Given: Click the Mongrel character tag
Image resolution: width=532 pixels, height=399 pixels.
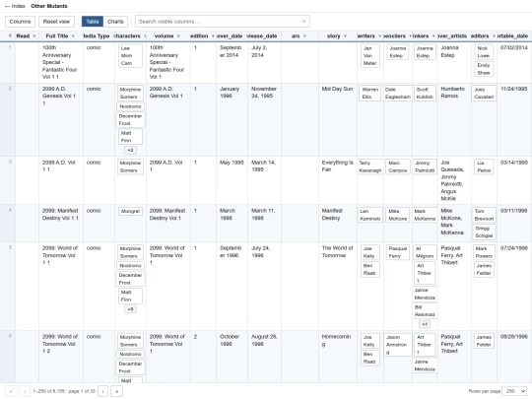Looking at the screenshot, I should pyautogui.click(x=130, y=211).
